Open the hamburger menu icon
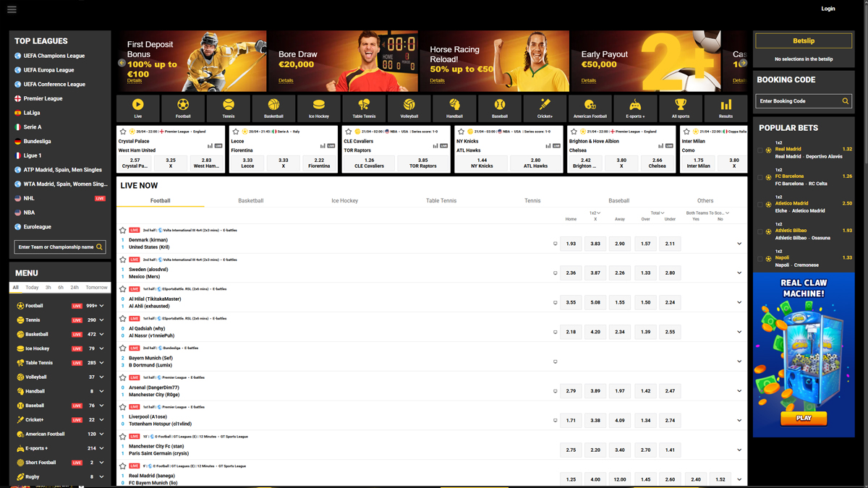Viewport: 868px width, 488px height. pyautogui.click(x=12, y=9)
